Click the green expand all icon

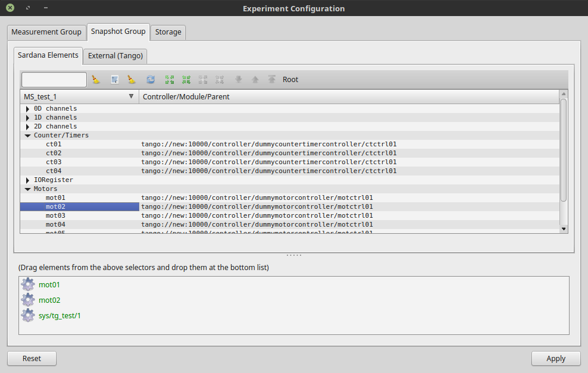[x=170, y=80]
